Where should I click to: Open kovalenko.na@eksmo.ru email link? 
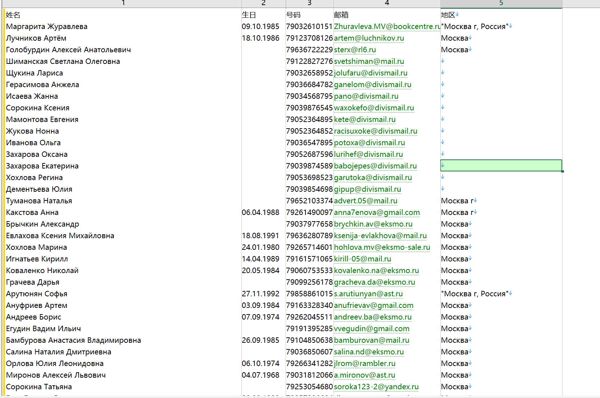pyautogui.click(x=376, y=271)
